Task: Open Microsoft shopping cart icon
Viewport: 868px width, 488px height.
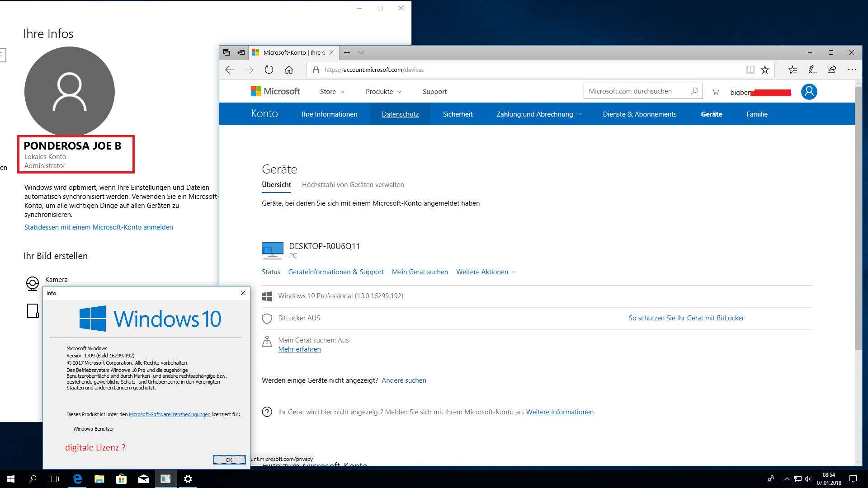Action: (716, 92)
